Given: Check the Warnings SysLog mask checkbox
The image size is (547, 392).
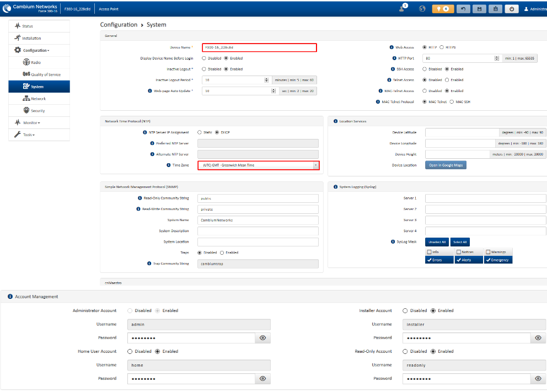Looking at the screenshot, I should [x=487, y=253].
